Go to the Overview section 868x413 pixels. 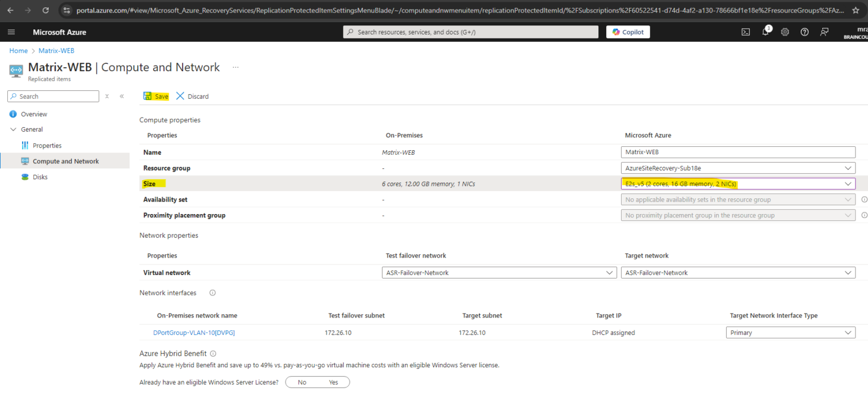tap(33, 114)
